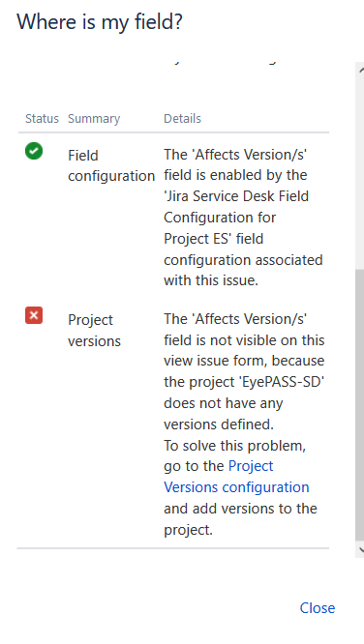The image size is (364, 644).
Task: Select the Summary column header
Action: (x=94, y=119)
